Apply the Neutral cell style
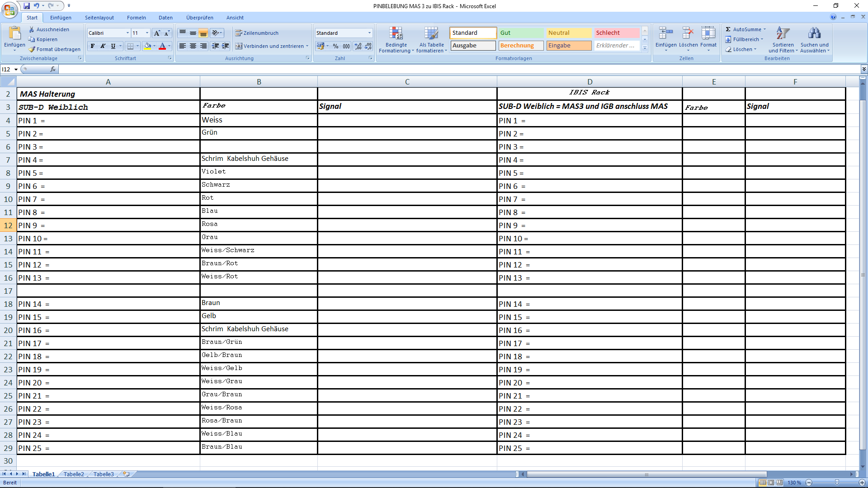Screen dimensions: 868x488 [x=569, y=33]
